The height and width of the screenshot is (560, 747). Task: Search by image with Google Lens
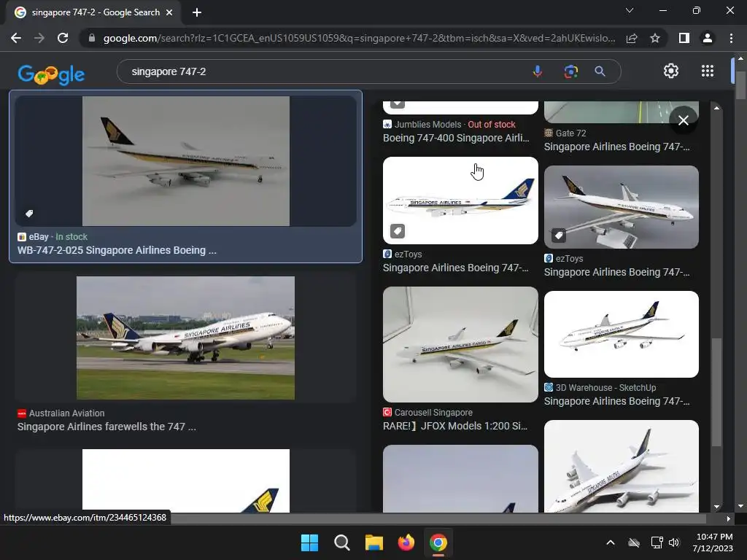(x=570, y=71)
